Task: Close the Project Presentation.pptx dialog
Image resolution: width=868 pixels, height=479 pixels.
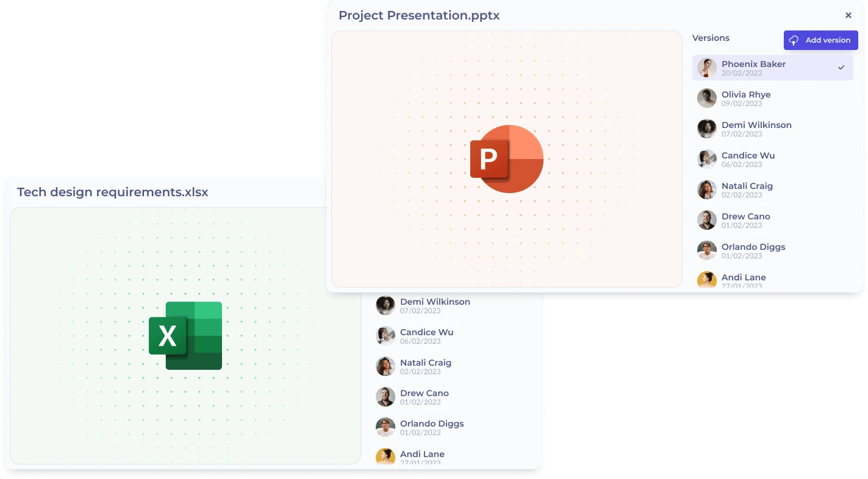Action: [x=848, y=16]
